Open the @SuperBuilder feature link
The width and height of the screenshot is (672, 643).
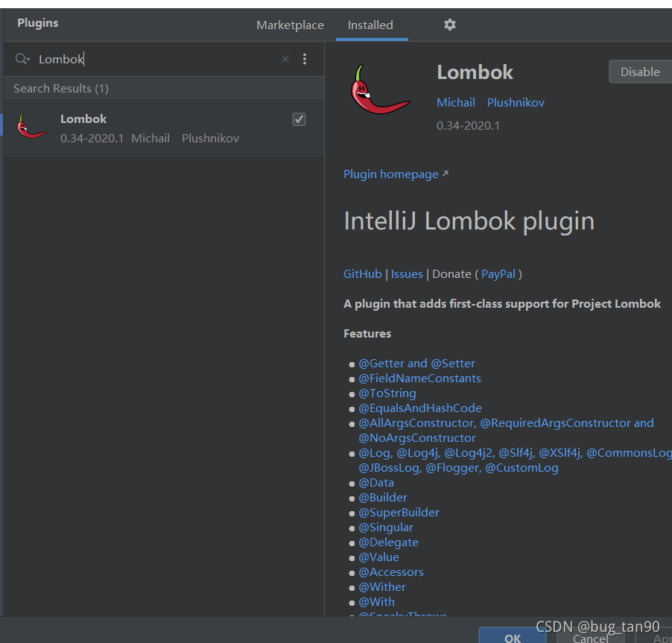tap(399, 513)
